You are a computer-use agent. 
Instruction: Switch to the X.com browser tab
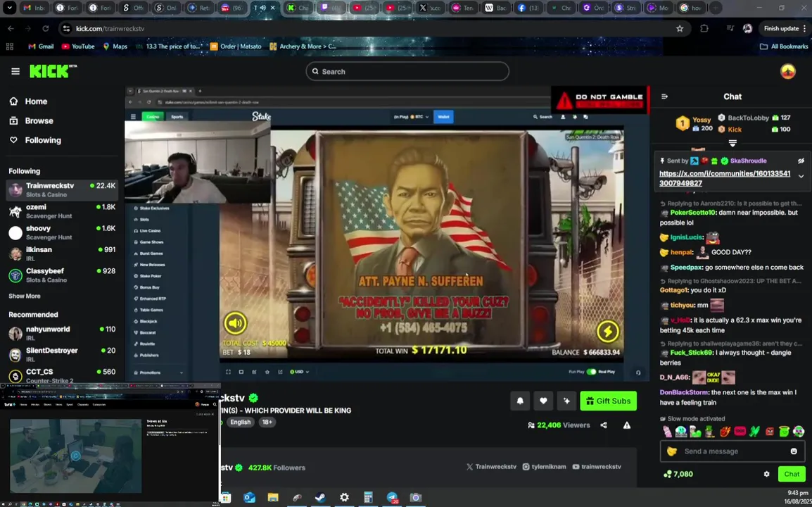tap(429, 8)
